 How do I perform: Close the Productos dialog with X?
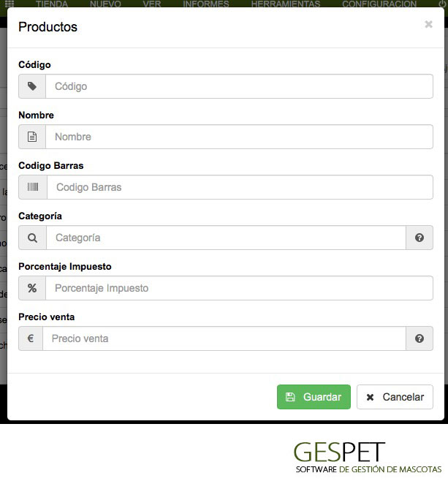point(428,24)
